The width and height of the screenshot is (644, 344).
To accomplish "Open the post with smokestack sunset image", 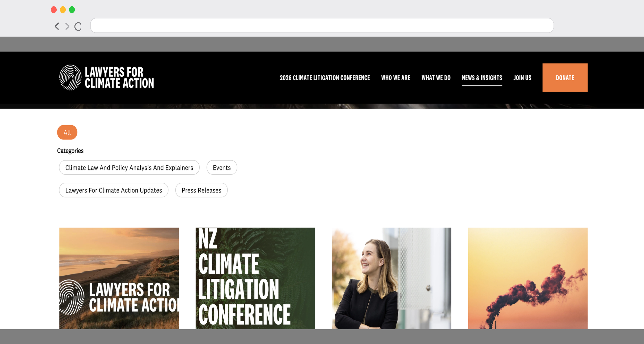I will [x=528, y=278].
